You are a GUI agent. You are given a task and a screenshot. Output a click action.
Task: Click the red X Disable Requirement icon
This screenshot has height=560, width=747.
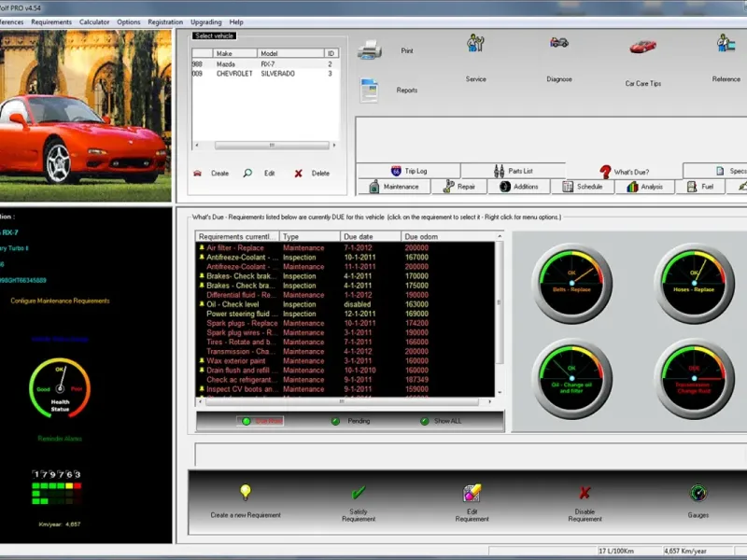click(x=585, y=493)
